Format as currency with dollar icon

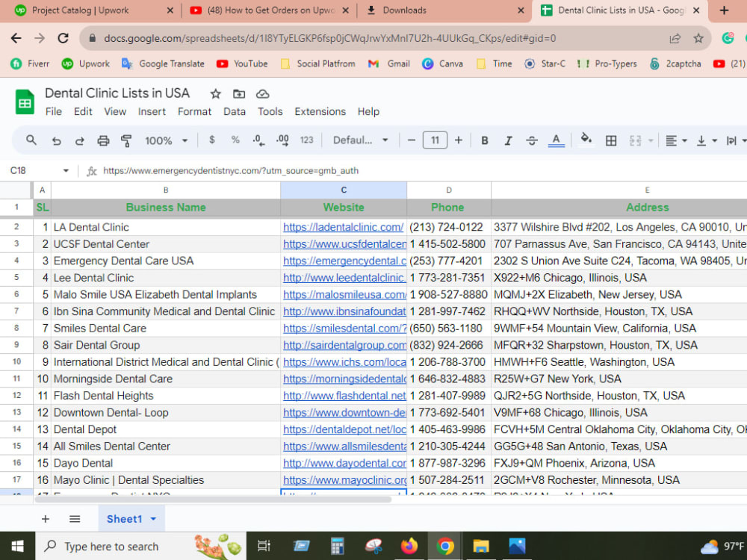pos(212,140)
